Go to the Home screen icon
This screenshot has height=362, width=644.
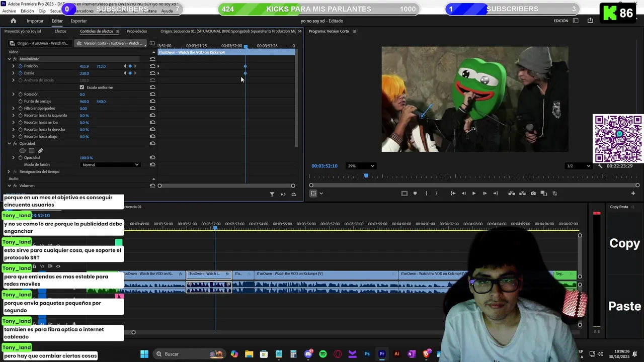tap(14, 21)
